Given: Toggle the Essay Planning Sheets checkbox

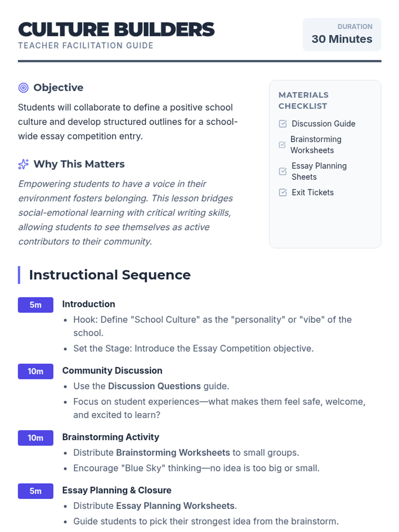Looking at the screenshot, I should 283,171.
